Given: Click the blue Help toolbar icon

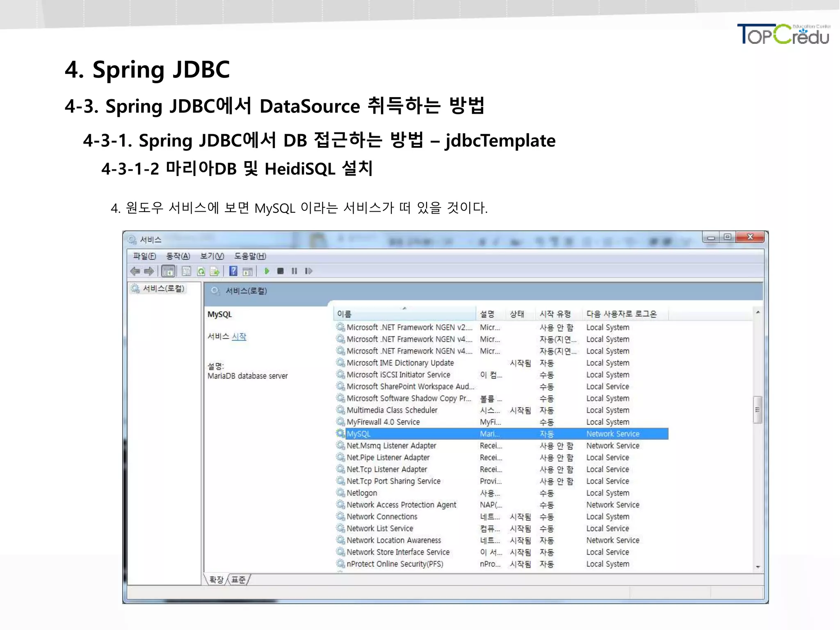Looking at the screenshot, I should point(233,271).
